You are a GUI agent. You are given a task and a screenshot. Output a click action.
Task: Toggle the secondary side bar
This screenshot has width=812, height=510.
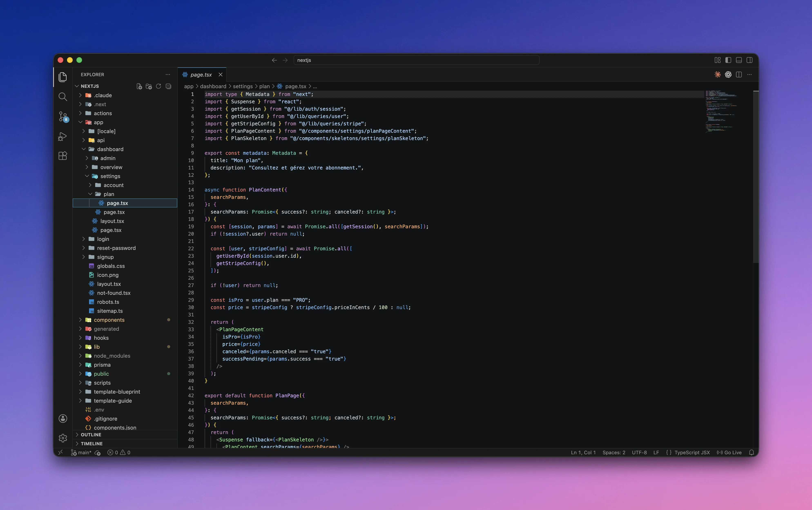[x=750, y=60]
